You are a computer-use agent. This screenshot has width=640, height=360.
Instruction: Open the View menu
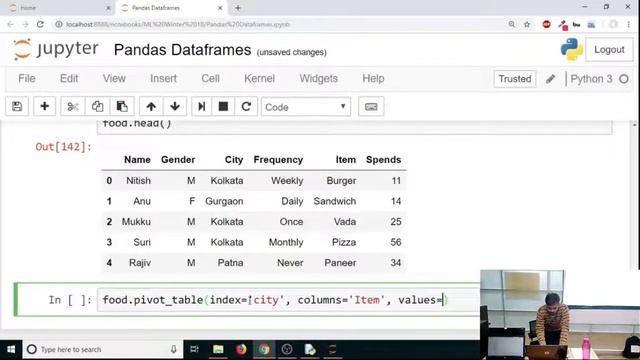pos(114,78)
